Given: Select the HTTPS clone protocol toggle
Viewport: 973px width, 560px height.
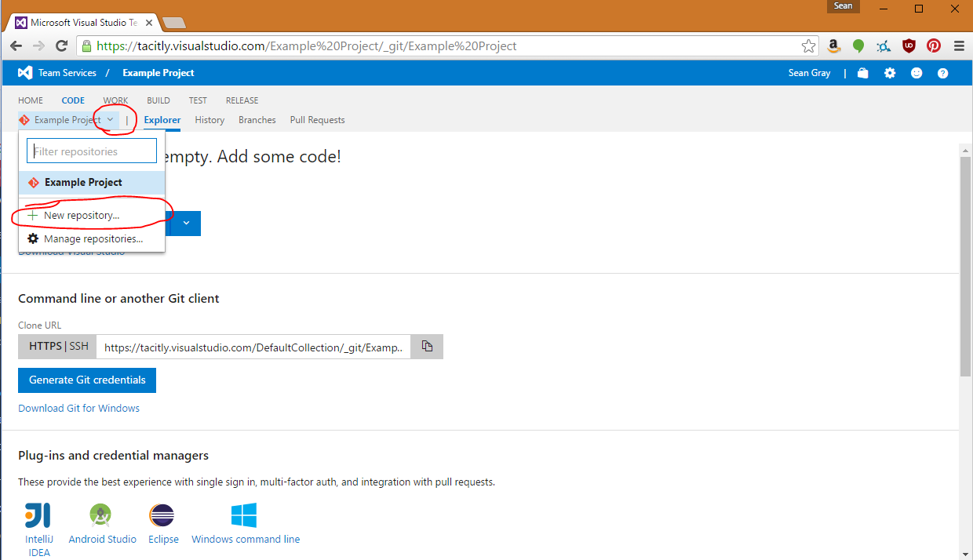Looking at the screenshot, I should coord(45,347).
